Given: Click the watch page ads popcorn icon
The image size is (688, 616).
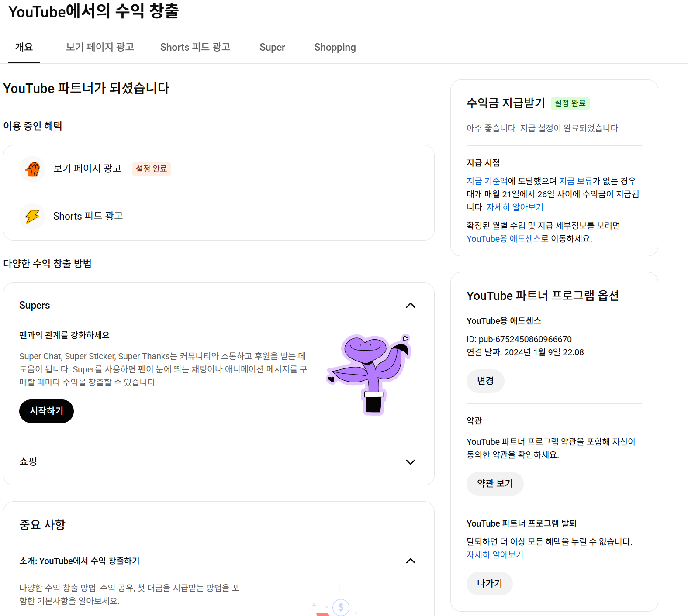Looking at the screenshot, I should [x=32, y=169].
